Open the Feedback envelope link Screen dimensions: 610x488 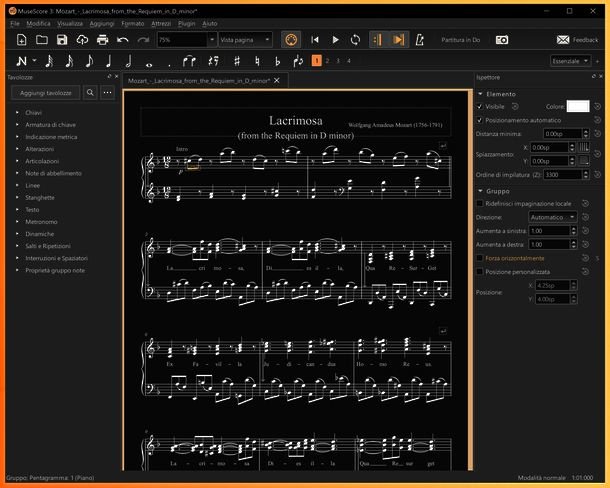[577, 40]
